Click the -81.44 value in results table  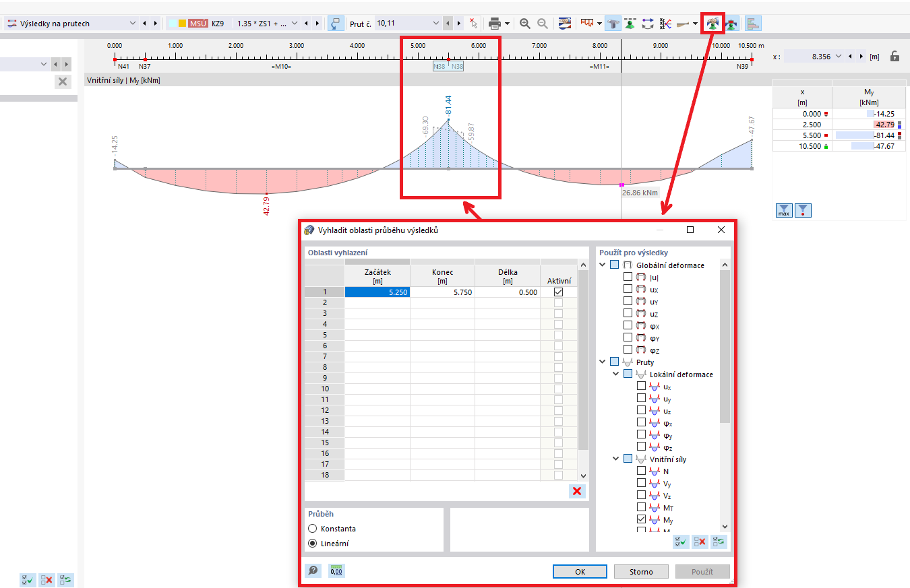point(883,135)
